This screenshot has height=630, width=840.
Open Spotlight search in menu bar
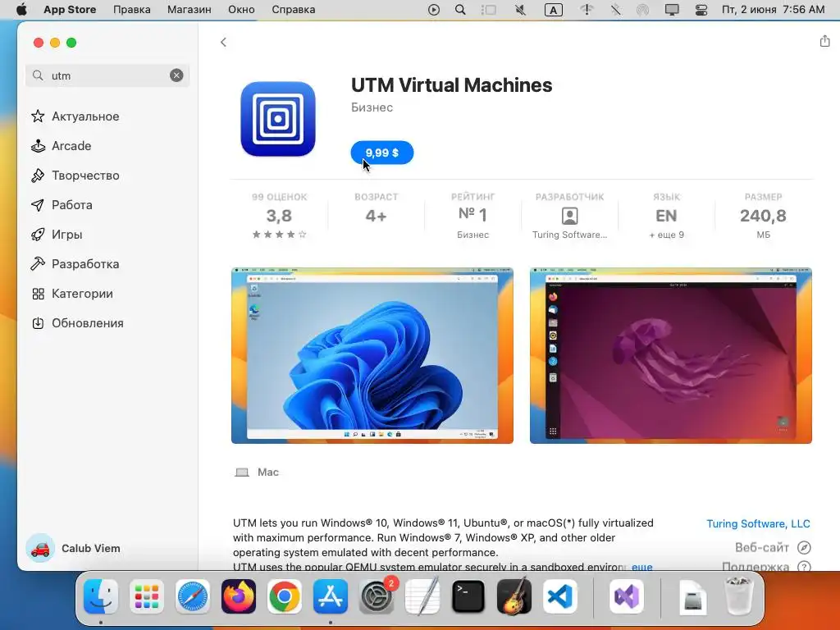point(460,10)
